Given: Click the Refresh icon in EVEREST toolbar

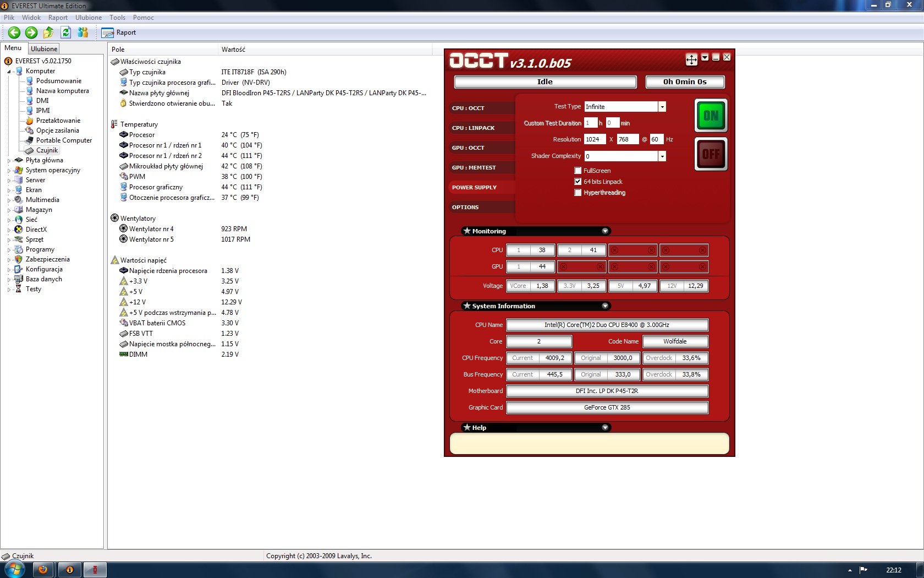Looking at the screenshot, I should pyautogui.click(x=66, y=32).
